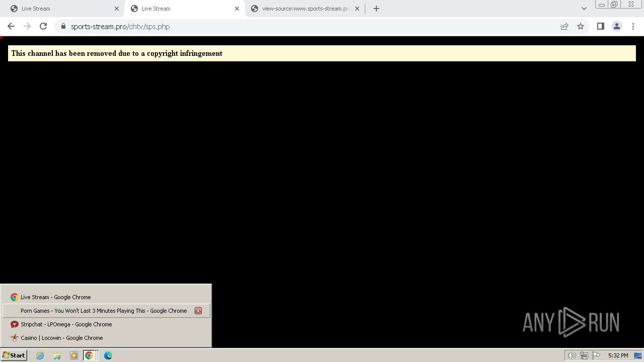Open Microsoft Edge from taskbar

coord(108,355)
